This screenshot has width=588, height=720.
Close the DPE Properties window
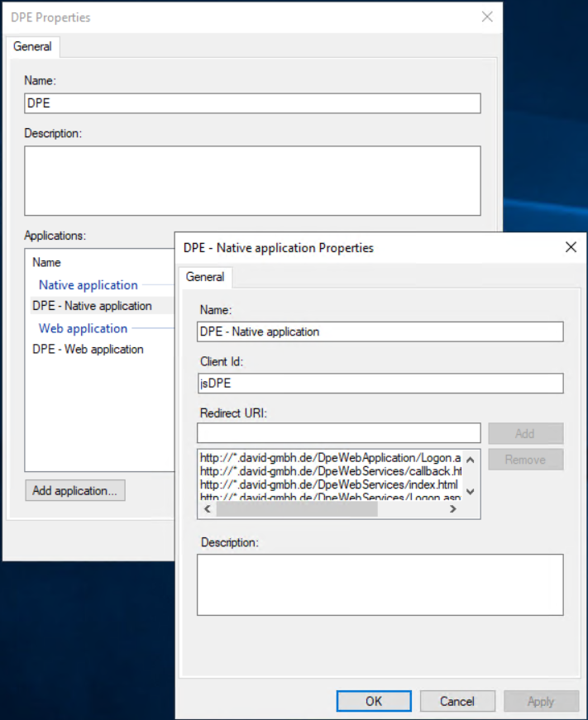pyautogui.click(x=487, y=17)
